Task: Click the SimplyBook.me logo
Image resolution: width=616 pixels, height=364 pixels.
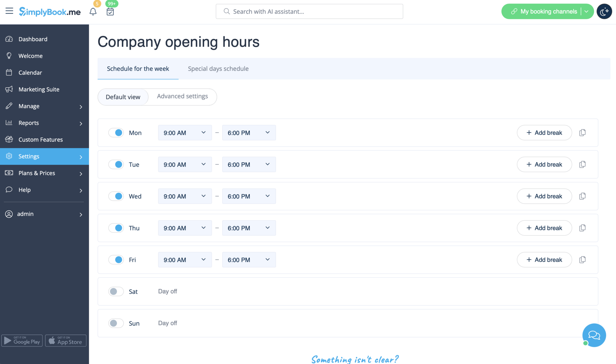Action: coord(50,12)
